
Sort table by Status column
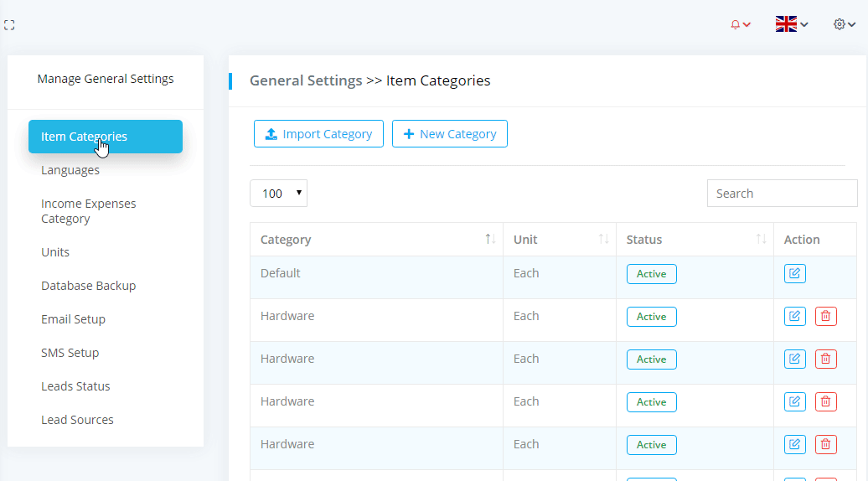coord(761,240)
